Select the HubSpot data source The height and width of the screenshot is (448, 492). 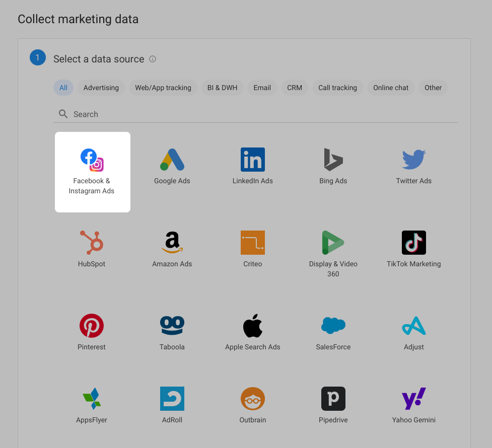coord(92,249)
